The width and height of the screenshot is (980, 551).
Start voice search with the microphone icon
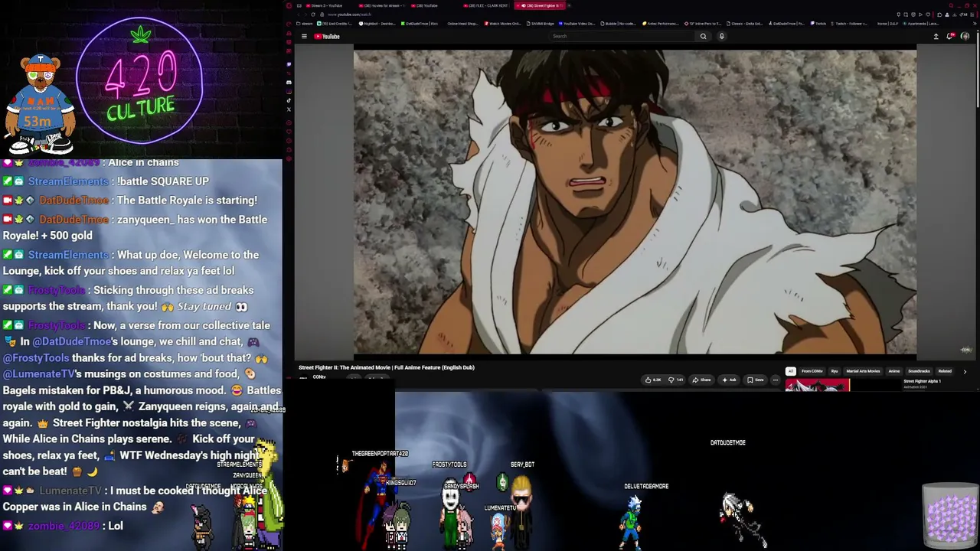click(721, 36)
